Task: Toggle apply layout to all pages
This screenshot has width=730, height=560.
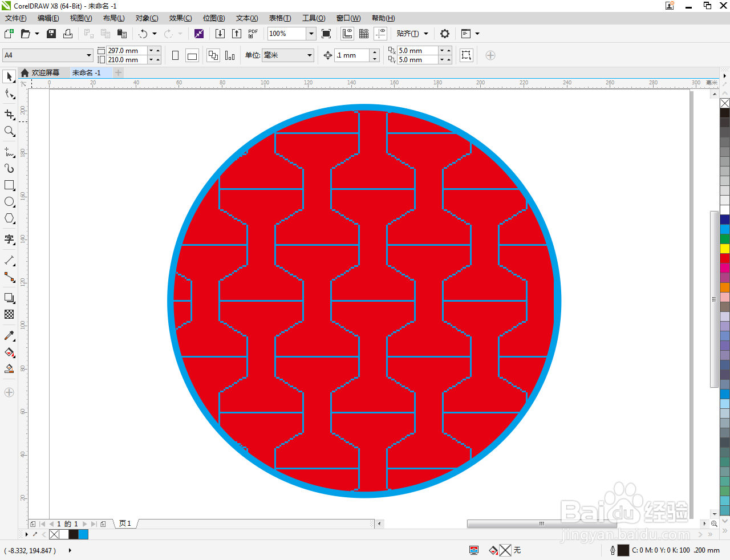Action: click(213, 55)
